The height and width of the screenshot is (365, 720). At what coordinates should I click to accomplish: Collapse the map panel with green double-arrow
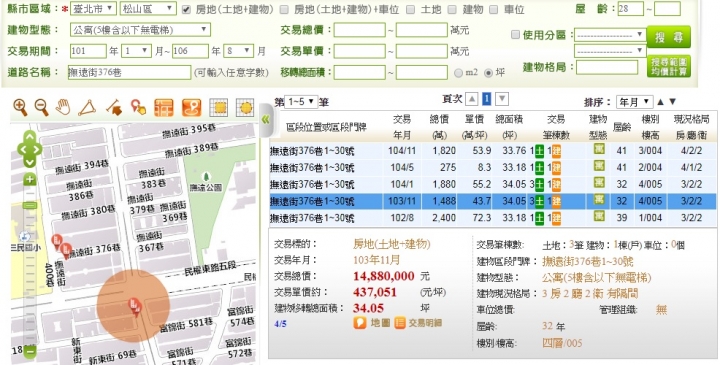pyautogui.click(x=265, y=120)
